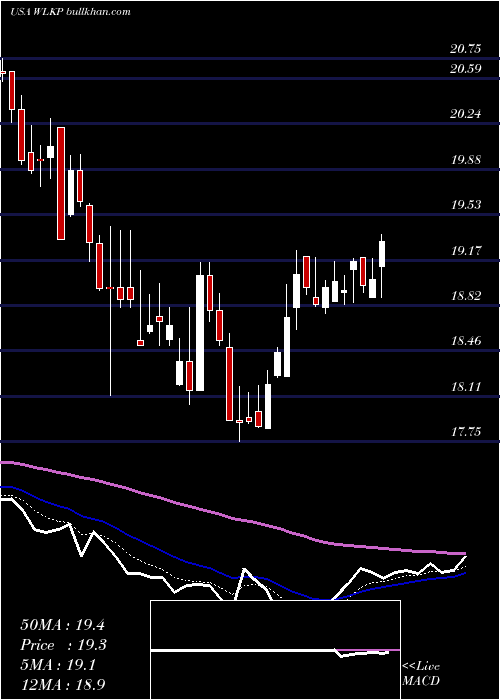Image resolution: width=500 pixels, height=700 pixels.
Task: Click the tall red candle near 20.24
Action: click(61, 183)
